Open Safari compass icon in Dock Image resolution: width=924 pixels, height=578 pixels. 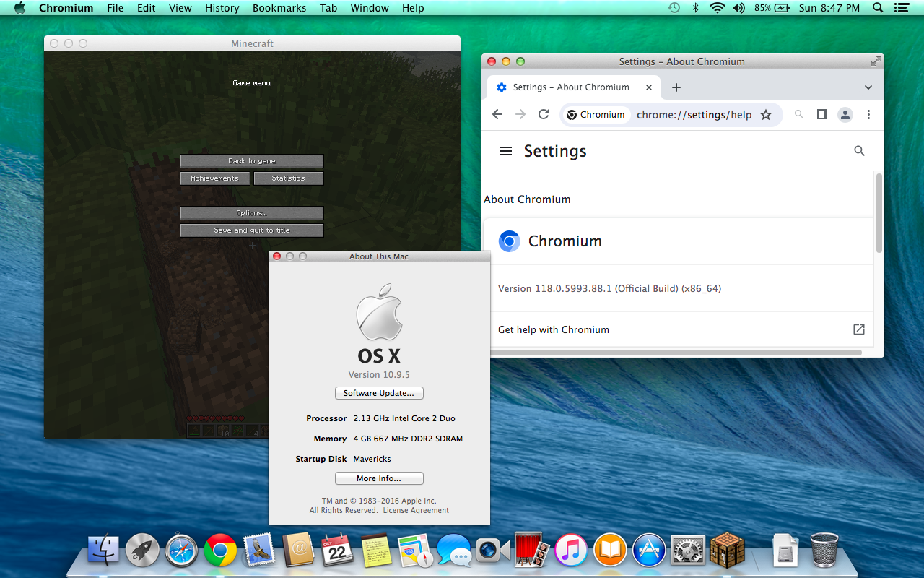(x=181, y=551)
